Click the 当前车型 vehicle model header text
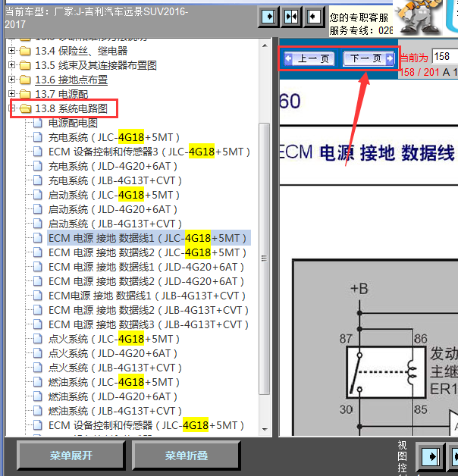 point(96,18)
